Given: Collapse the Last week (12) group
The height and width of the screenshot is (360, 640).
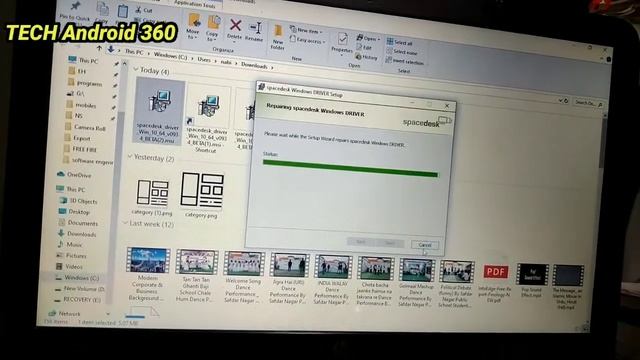Looking at the screenshot, I should [126, 223].
